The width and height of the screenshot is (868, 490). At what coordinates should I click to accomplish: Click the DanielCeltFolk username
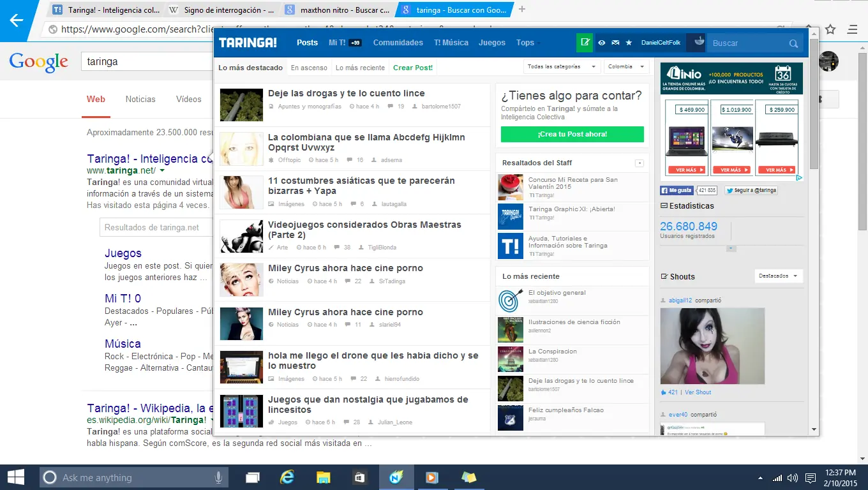(661, 43)
